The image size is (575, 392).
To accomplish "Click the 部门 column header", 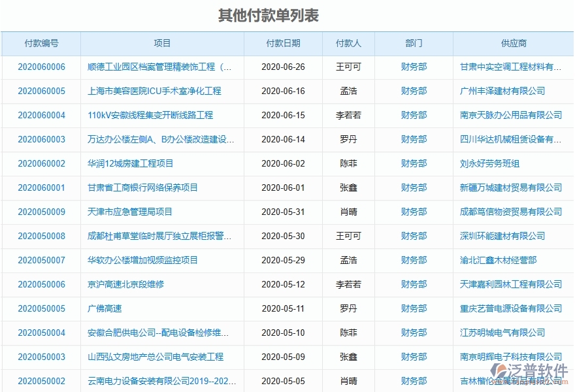I will pyautogui.click(x=413, y=43).
